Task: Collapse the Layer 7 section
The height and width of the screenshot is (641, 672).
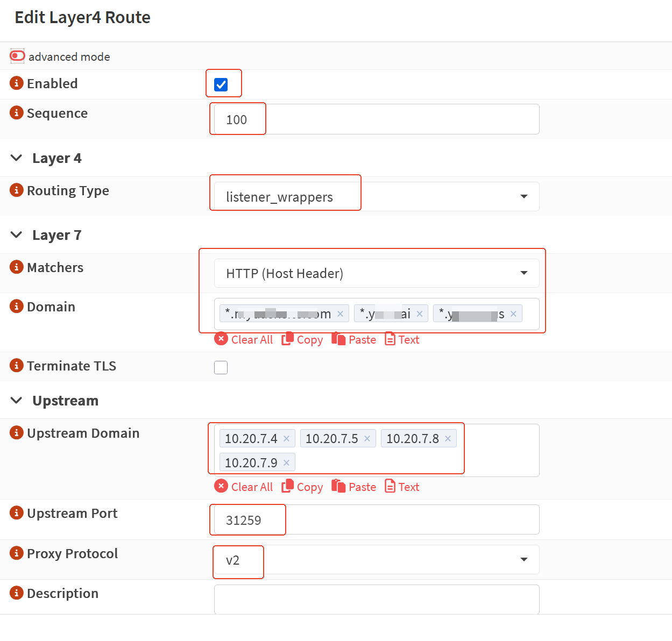Action: pyautogui.click(x=17, y=235)
